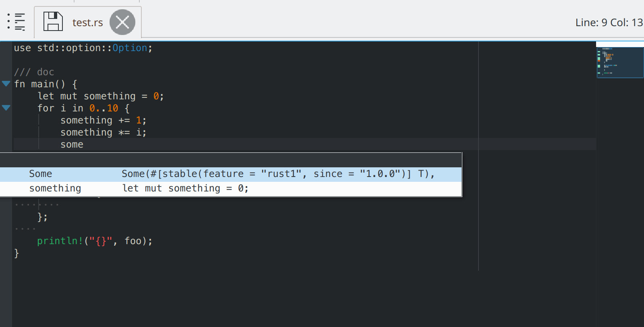Screen dimensions: 644x327
Task: Click the Line 9 Col 13 status indicator
Action: [x=609, y=23]
